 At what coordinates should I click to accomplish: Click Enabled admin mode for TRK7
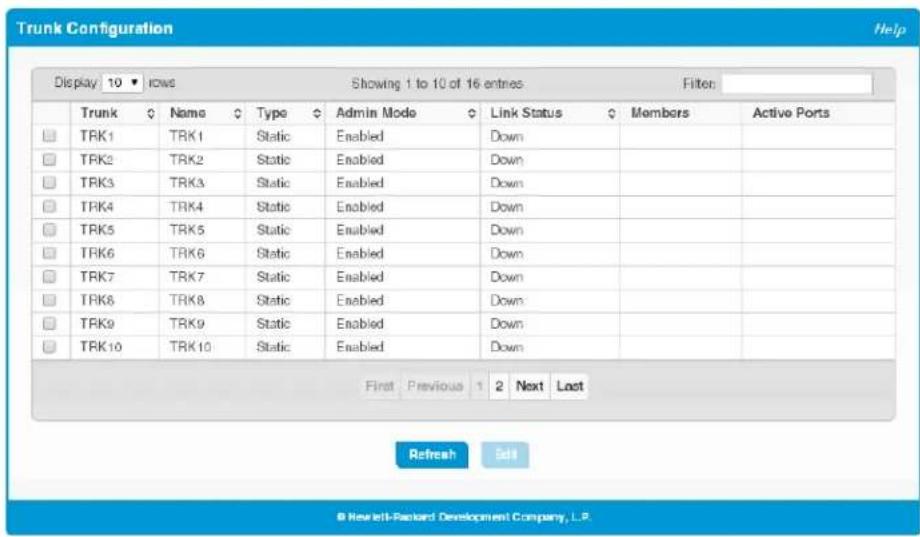point(360,276)
